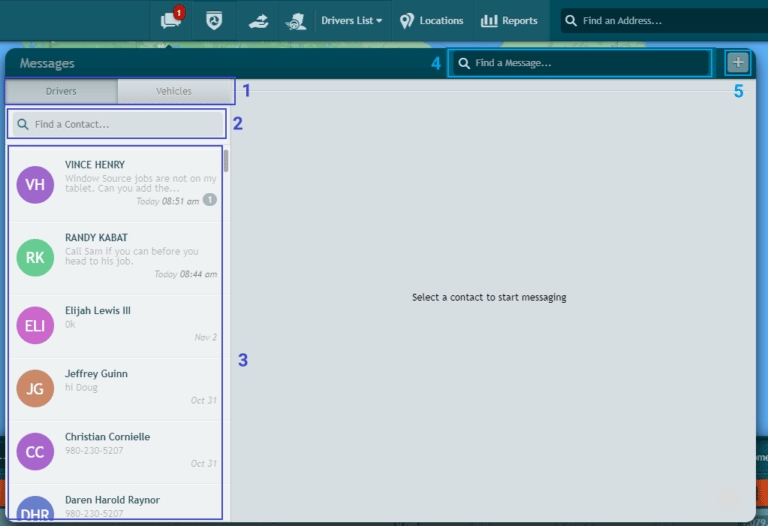
Task: Click the contact list scrollbar
Action: [226, 162]
